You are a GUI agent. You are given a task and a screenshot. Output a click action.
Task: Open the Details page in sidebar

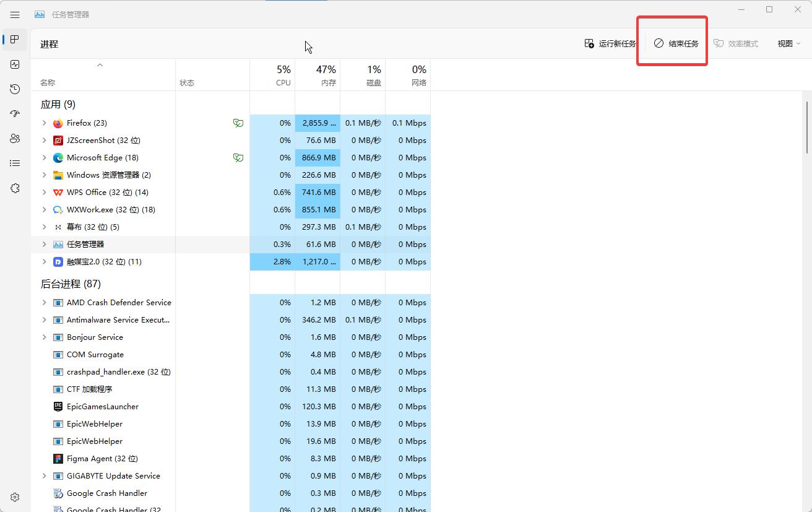15,163
